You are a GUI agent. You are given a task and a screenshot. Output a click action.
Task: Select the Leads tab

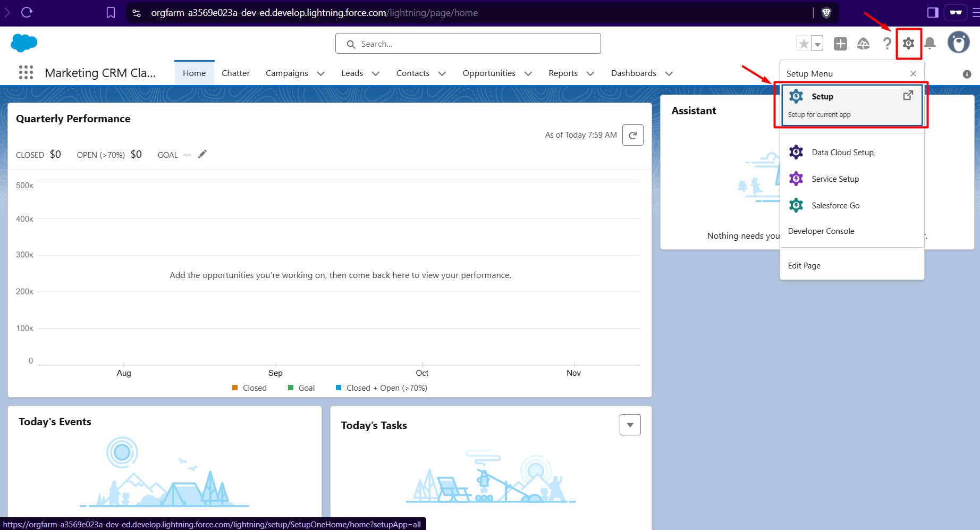pyautogui.click(x=352, y=73)
